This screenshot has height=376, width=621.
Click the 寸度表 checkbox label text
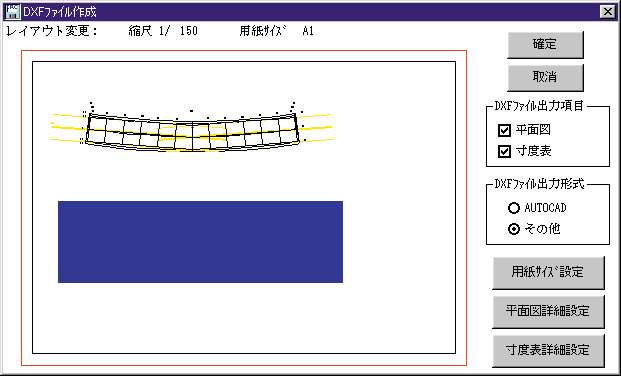click(x=533, y=151)
